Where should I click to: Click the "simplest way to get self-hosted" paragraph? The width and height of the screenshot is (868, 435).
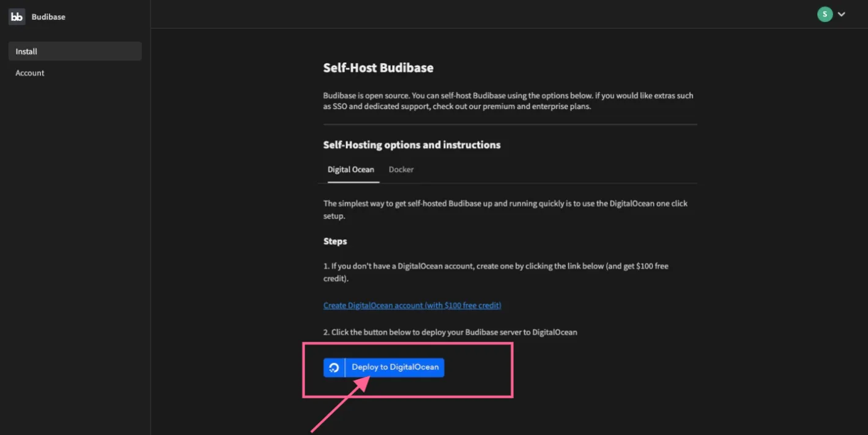click(x=506, y=209)
